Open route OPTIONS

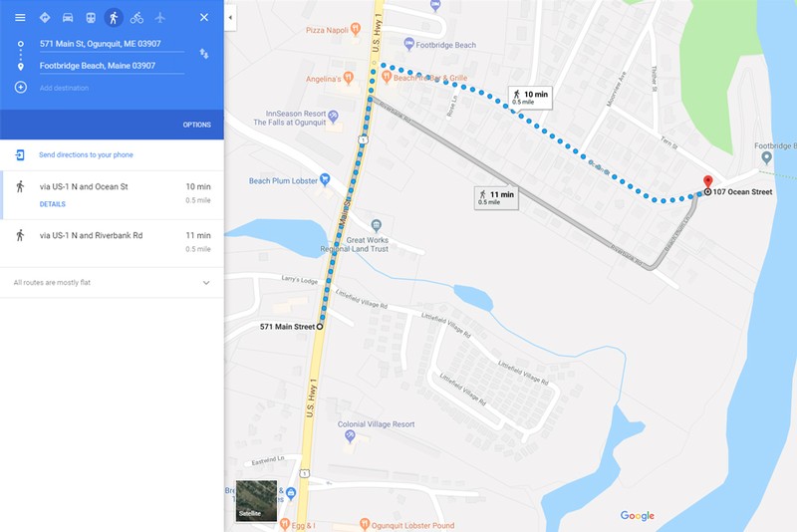196,125
